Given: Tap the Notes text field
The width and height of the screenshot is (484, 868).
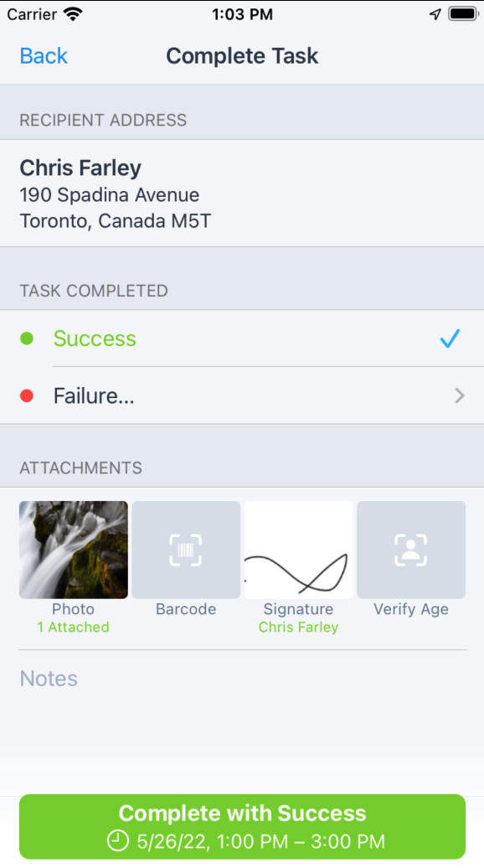Looking at the screenshot, I should [242, 679].
